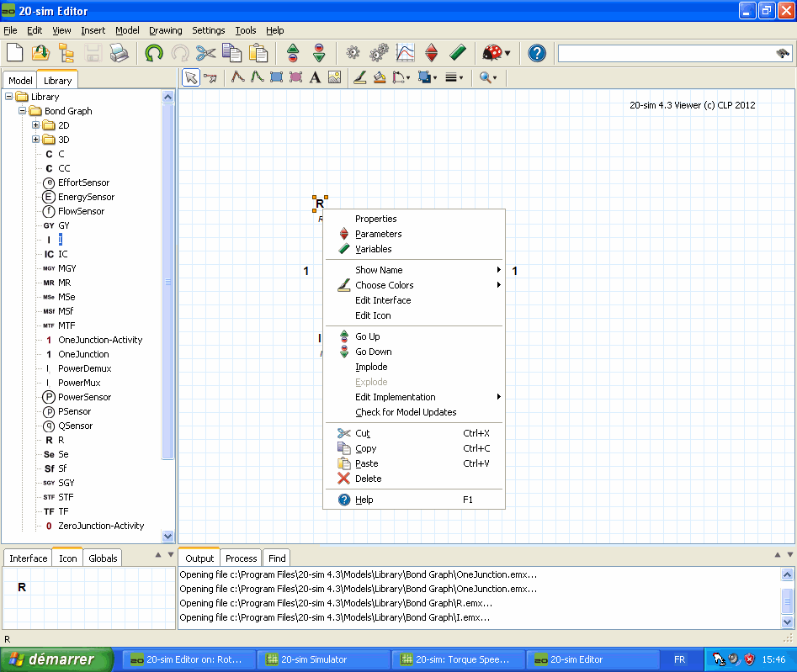Choose Delete in the context menu
The width and height of the screenshot is (797, 672).
414,479
